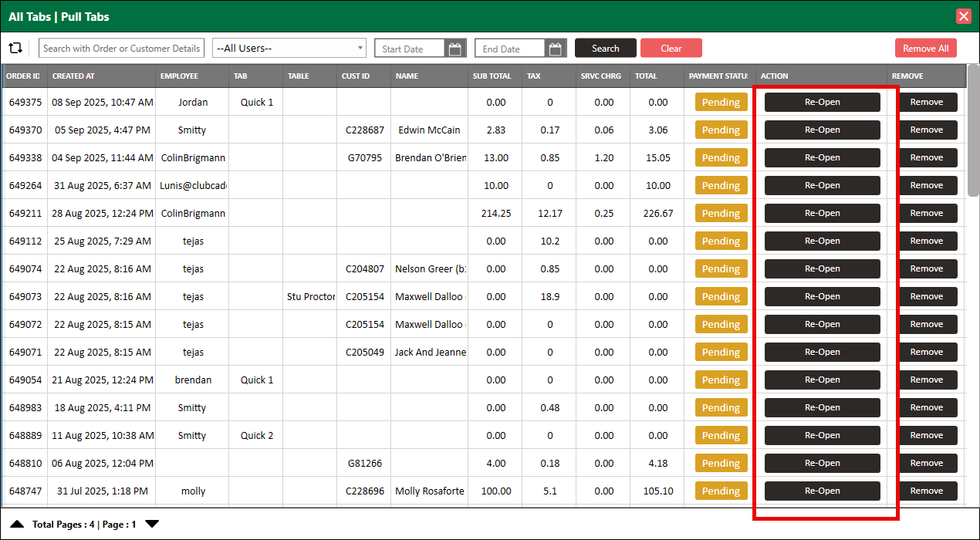Close the All Tabs window

tap(964, 16)
